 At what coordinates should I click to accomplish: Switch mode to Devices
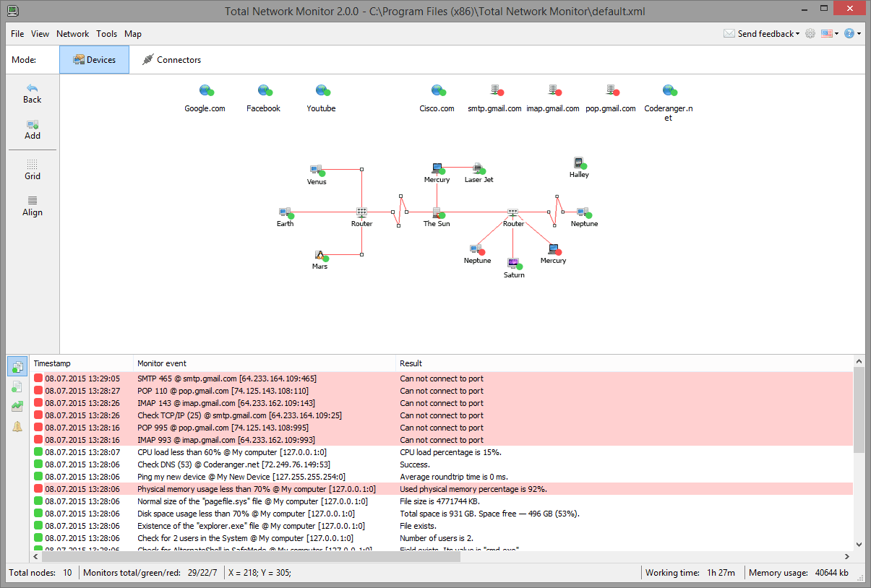(x=94, y=60)
